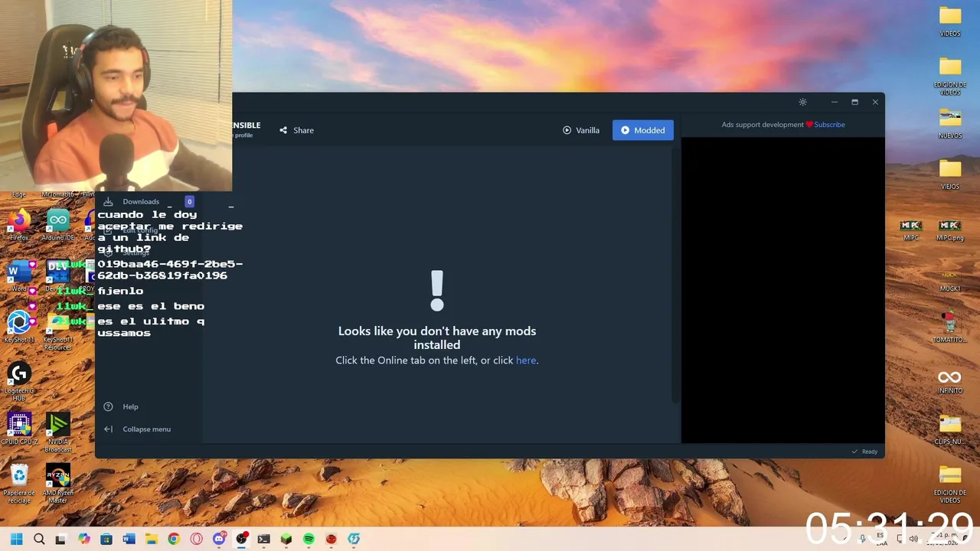The width and height of the screenshot is (980, 551).
Task: Select the MIPC.png desktop file
Action: [949, 230]
